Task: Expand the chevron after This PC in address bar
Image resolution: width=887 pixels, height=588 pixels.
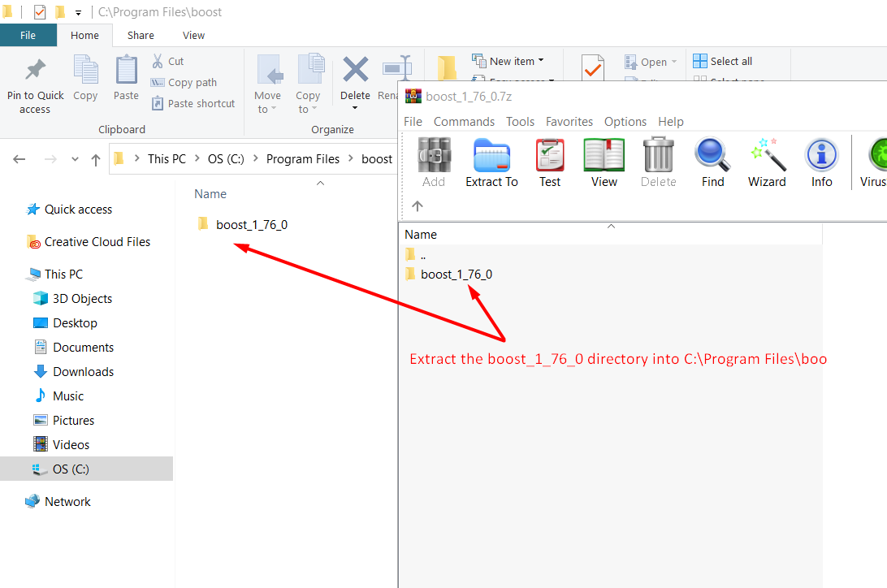Action: pyautogui.click(x=197, y=159)
